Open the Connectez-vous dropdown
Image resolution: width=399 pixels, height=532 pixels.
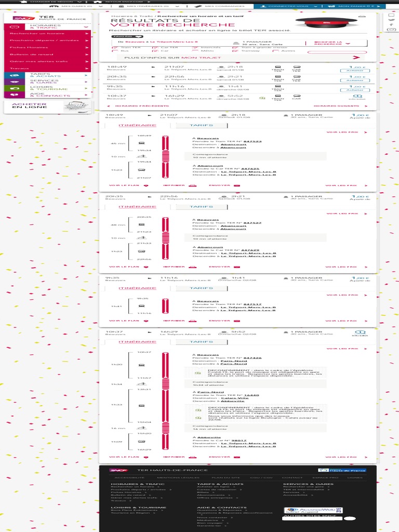tap(288, 6)
